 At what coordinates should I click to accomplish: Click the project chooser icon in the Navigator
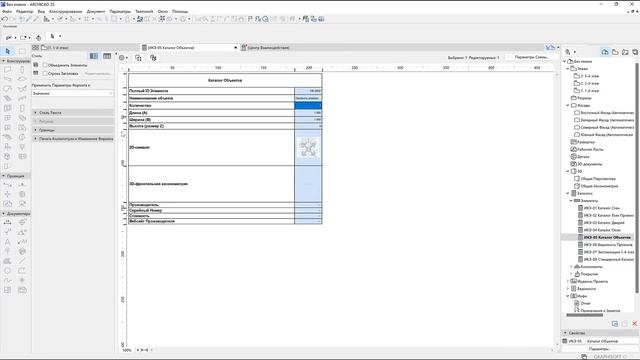(568, 52)
